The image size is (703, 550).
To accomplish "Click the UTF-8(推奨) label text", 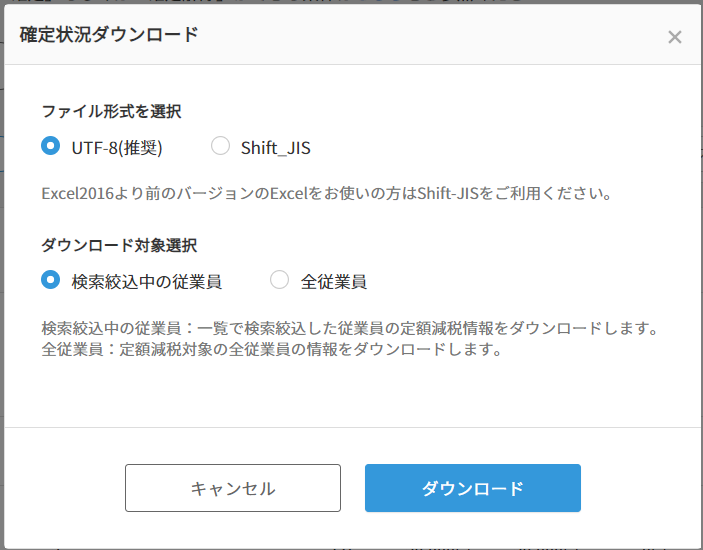I will coord(117,147).
